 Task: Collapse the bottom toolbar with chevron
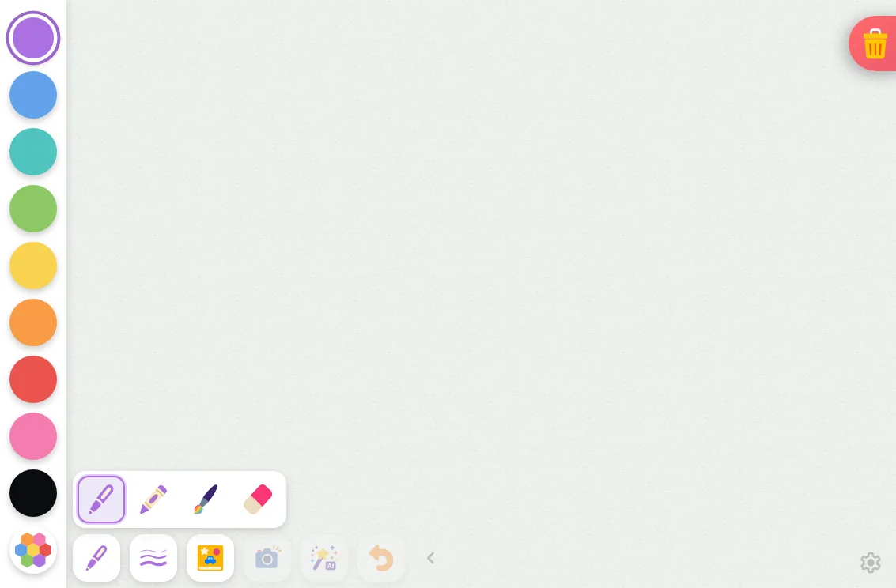(x=431, y=558)
